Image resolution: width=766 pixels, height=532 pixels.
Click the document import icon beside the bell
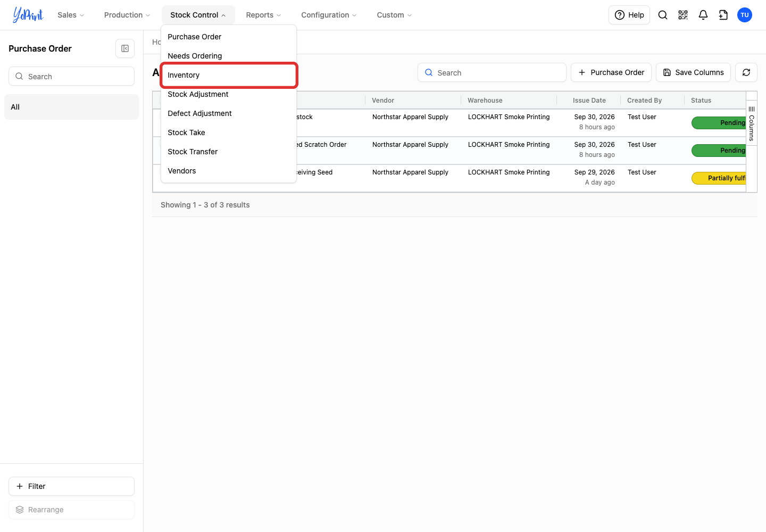coord(723,15)
